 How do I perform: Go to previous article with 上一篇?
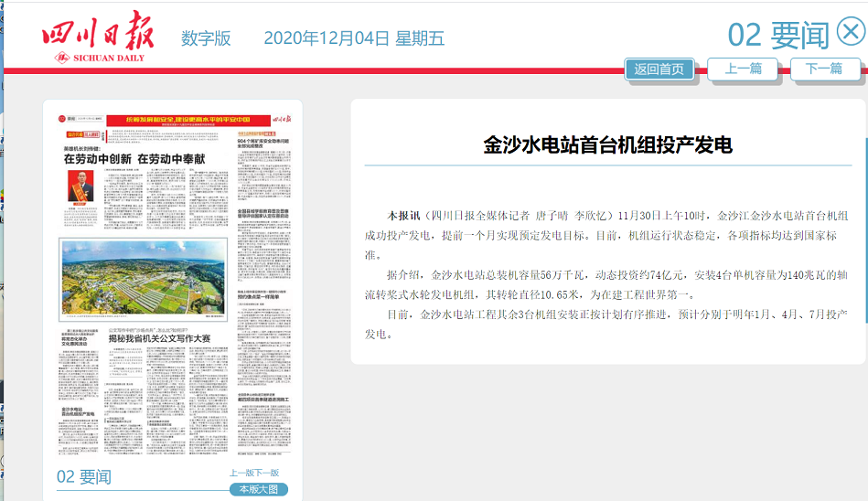pos(743,69)
